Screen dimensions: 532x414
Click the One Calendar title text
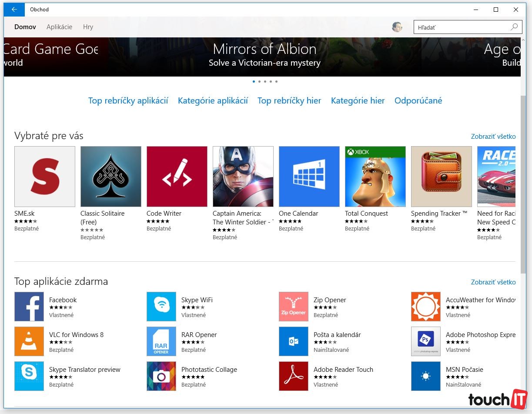pyautogui.click(x=298, y=214)
